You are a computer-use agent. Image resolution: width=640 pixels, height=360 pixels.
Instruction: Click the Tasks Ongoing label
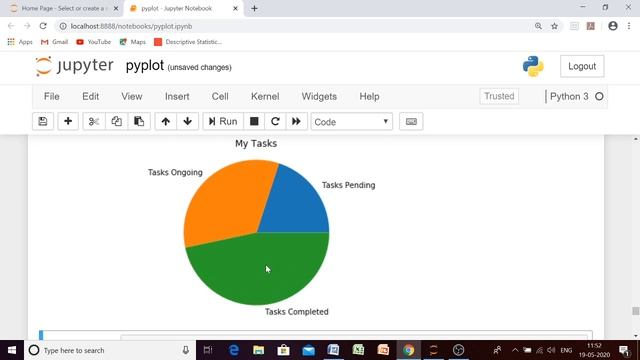tap(175, 172)
